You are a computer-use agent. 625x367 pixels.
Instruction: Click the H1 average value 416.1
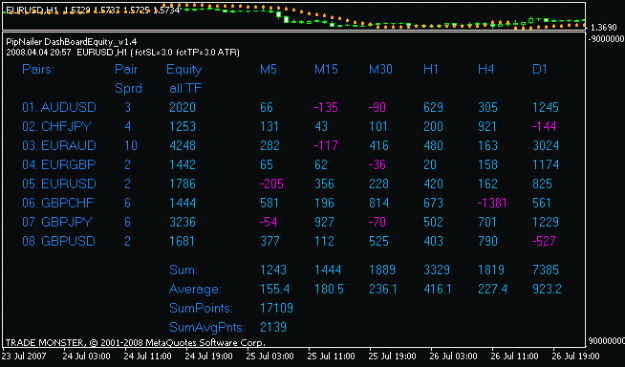coord(438,289)
